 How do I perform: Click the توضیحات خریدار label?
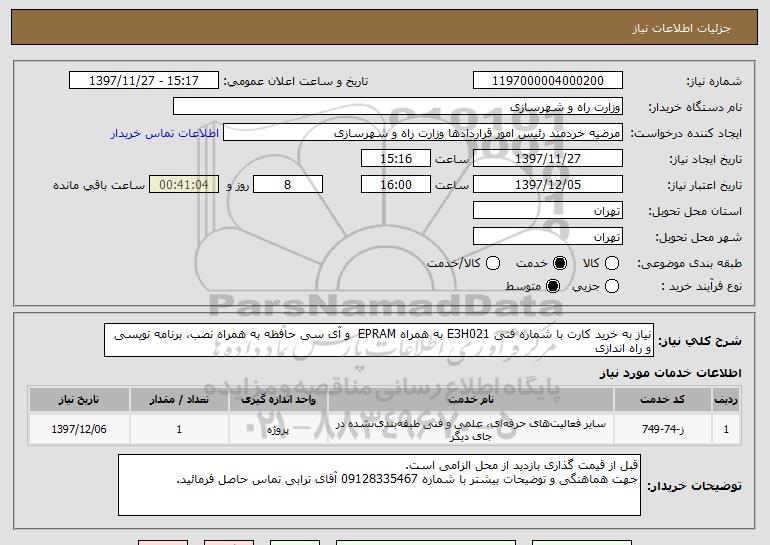pyautogui.click(x=694, y=486)
